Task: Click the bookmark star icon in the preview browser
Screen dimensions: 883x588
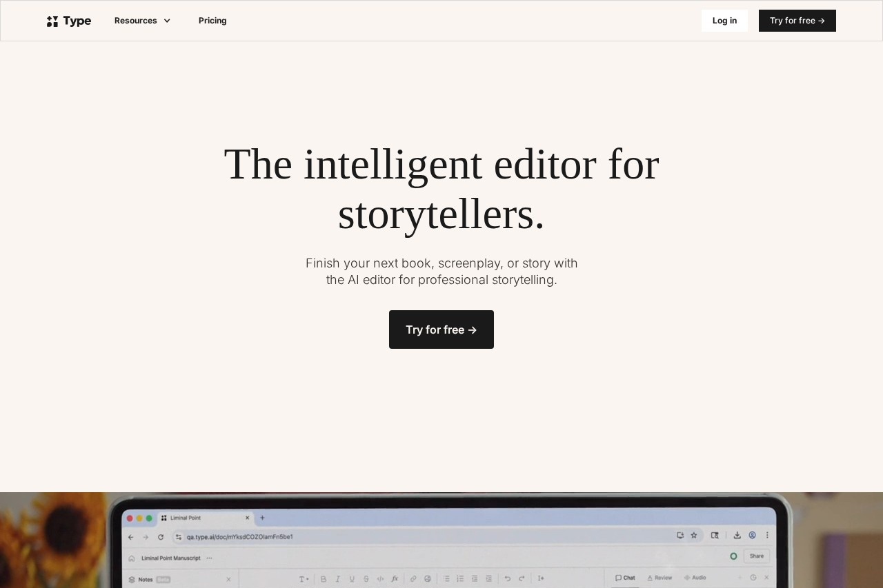Action: [693, 535]
